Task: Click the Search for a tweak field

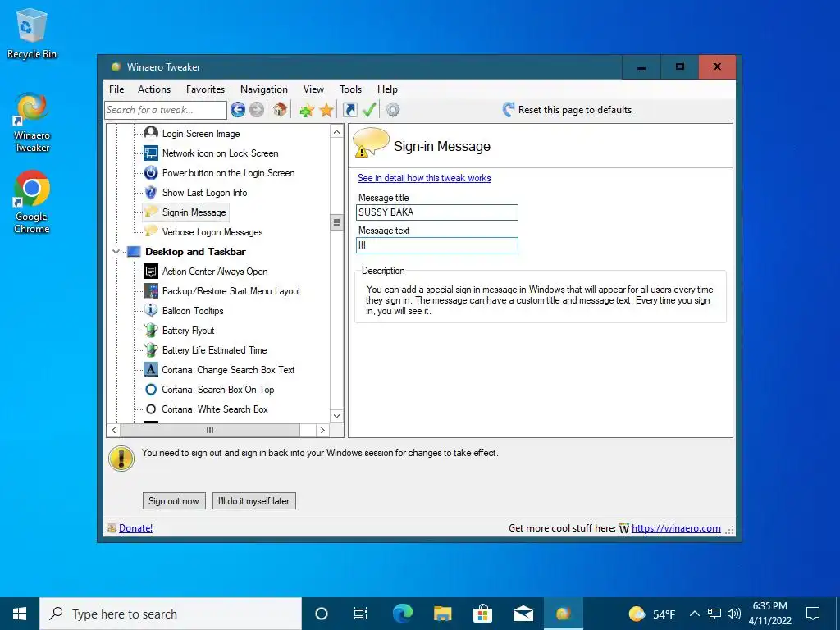Action: click(x=166, y=110)
